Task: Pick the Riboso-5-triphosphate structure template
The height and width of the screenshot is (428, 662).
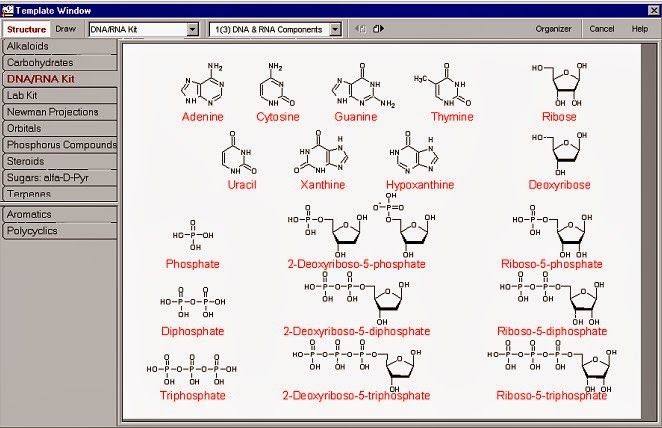Action: [552, 366]
